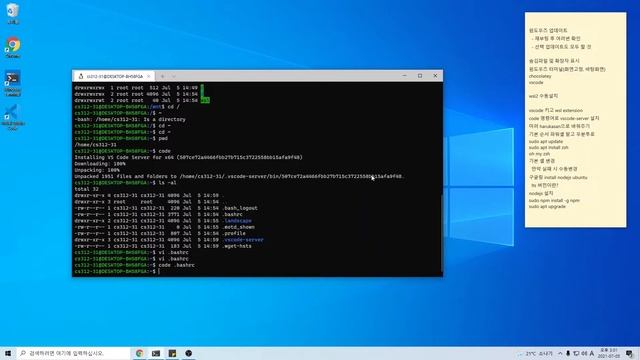Close the terminal tab with its X
The width and height of the screenshot is (640, 360).
pyautogui.click(x=149, y=76)
